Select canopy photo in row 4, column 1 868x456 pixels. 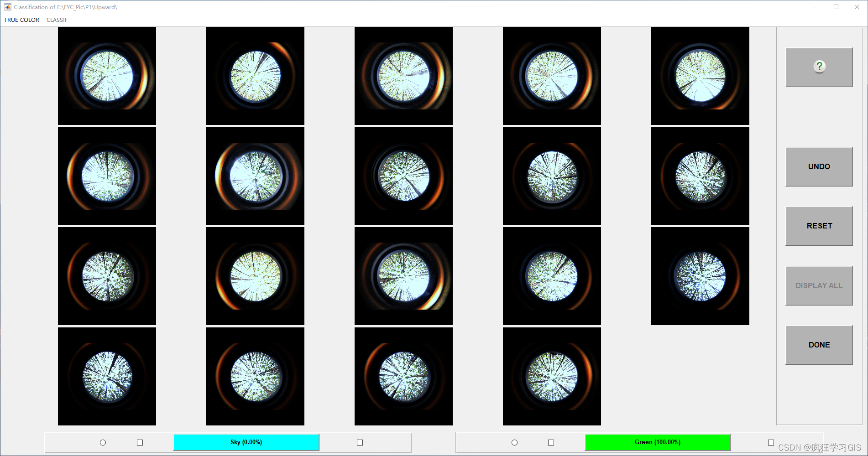(107, 376)
